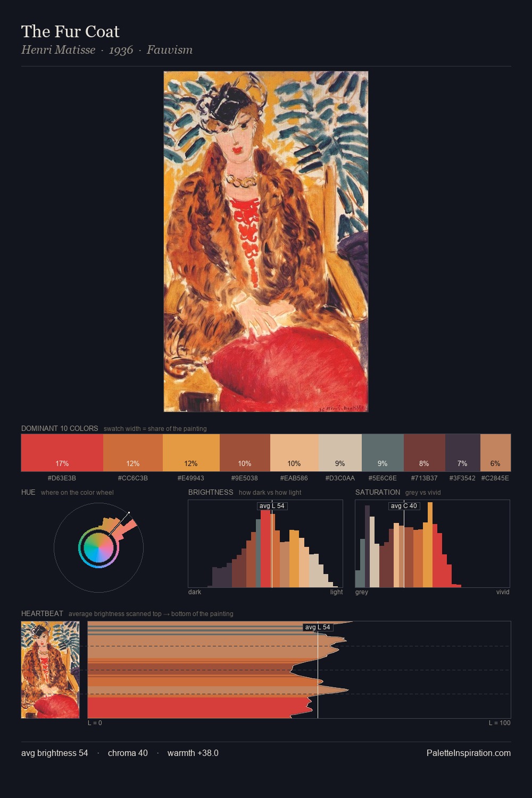
Task: Click the 'avg L 54' label in Heartbeat chart
Action: coord(318,627)
